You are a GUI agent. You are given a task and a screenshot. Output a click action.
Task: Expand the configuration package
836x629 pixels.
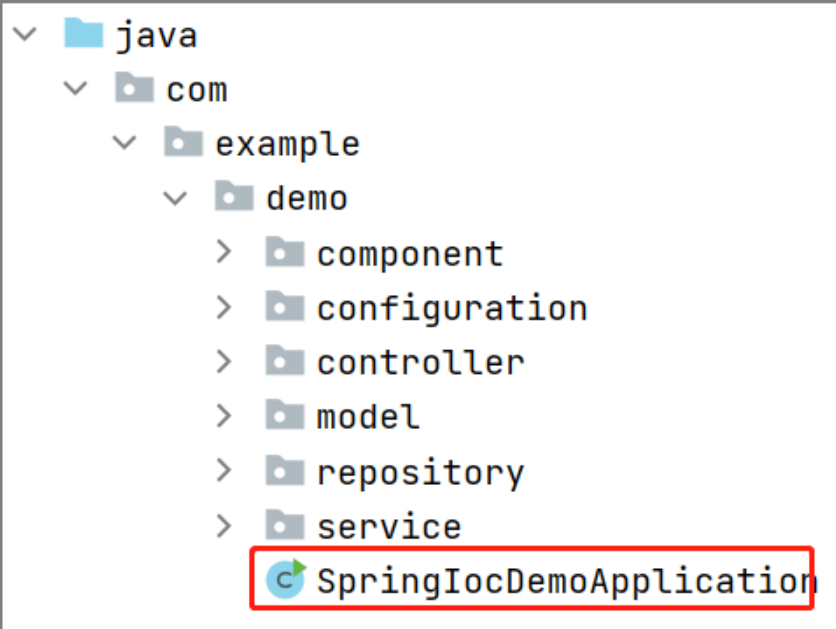224,307
